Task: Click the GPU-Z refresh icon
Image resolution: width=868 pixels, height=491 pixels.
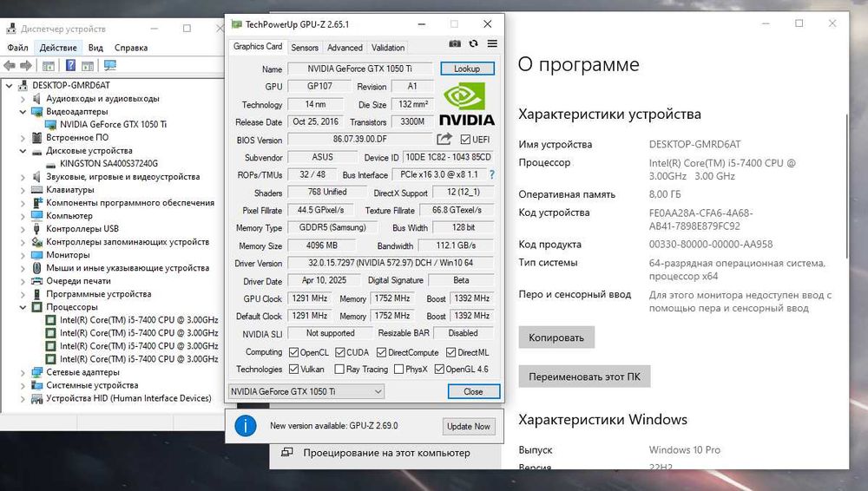Action: click(473, 43)
